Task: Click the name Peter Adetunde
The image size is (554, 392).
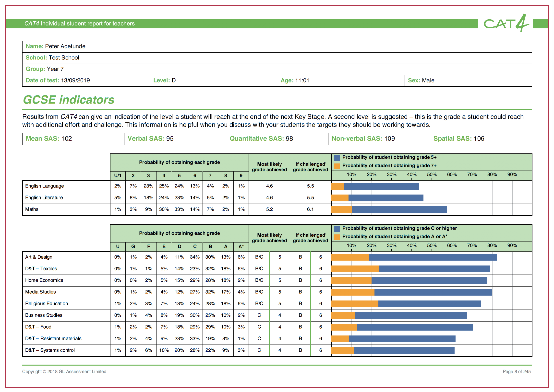Action: coord(65,46)
